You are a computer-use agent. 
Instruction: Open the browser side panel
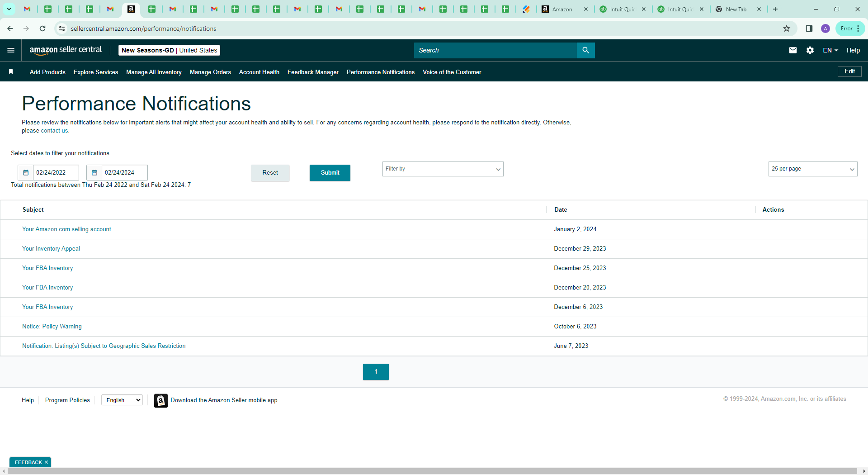point(809,28)
